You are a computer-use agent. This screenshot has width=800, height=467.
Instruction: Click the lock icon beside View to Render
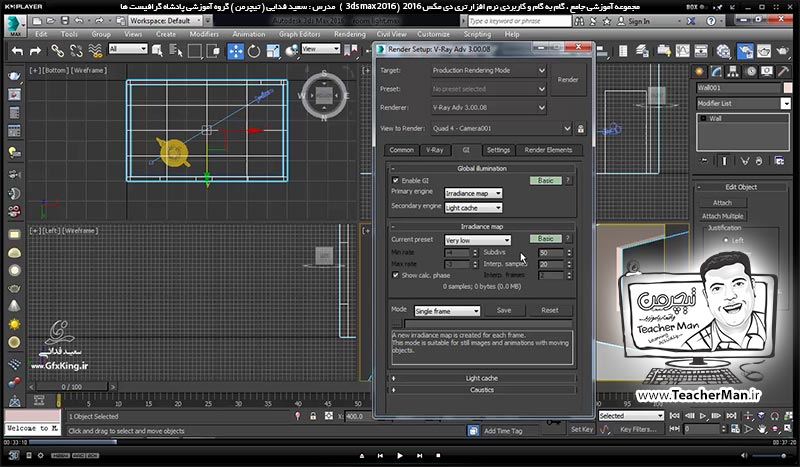coord(581,129)
